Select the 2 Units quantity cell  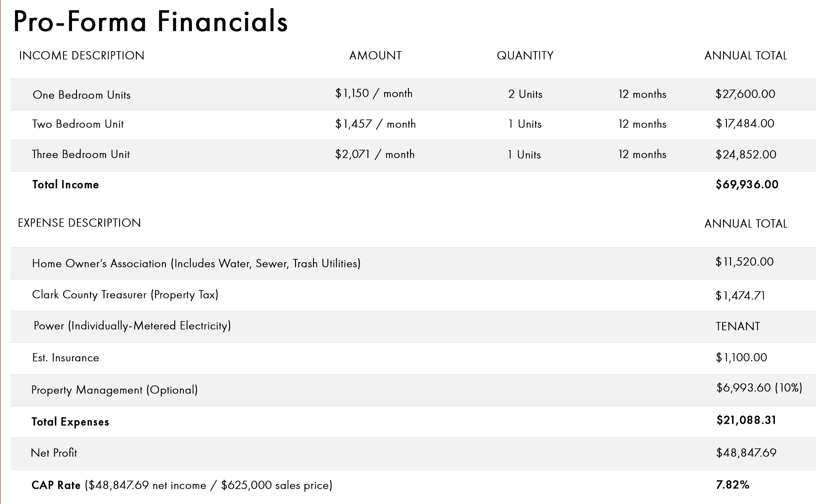coord(525,94)
